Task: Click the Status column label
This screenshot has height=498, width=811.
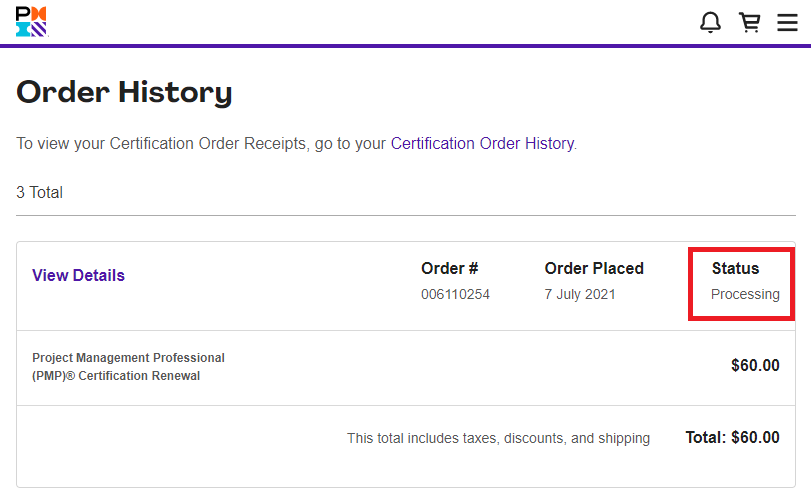Action: click(x=735, y=268)
